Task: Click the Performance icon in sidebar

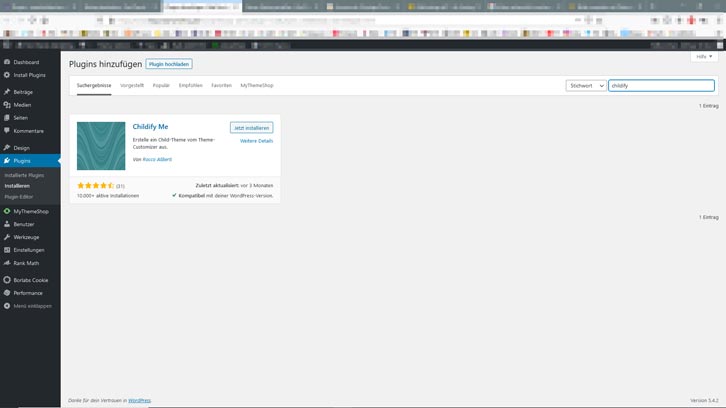Action: 7,293
